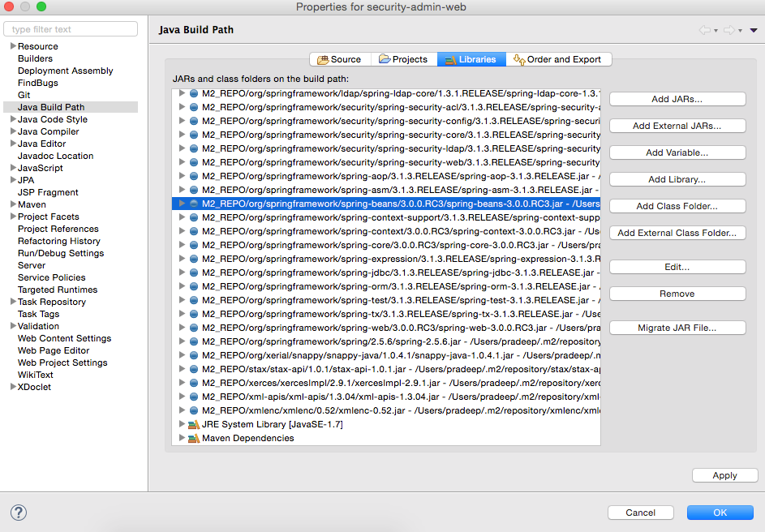Expand the Java Code Style node
Image resolution: width=765 pixels, height=532 pixels.
coord(13,119)
